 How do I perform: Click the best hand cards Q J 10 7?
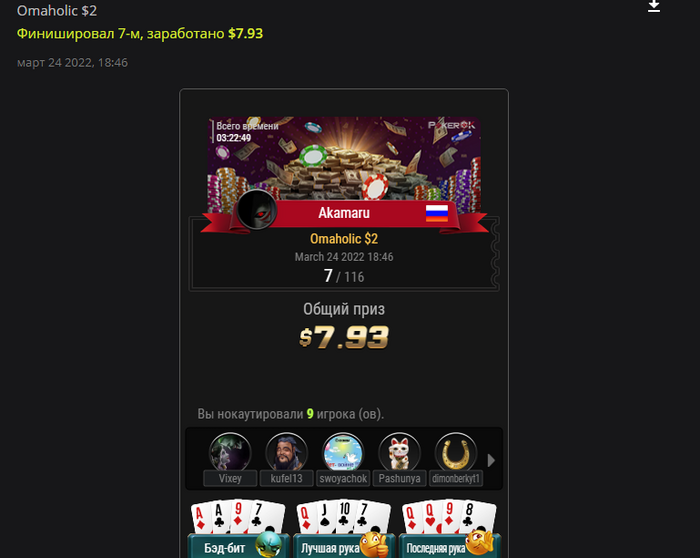(343, 516)
